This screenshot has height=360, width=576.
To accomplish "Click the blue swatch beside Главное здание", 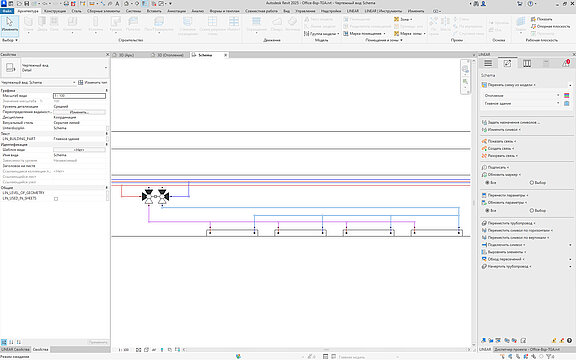I will (x=566, y=104).
